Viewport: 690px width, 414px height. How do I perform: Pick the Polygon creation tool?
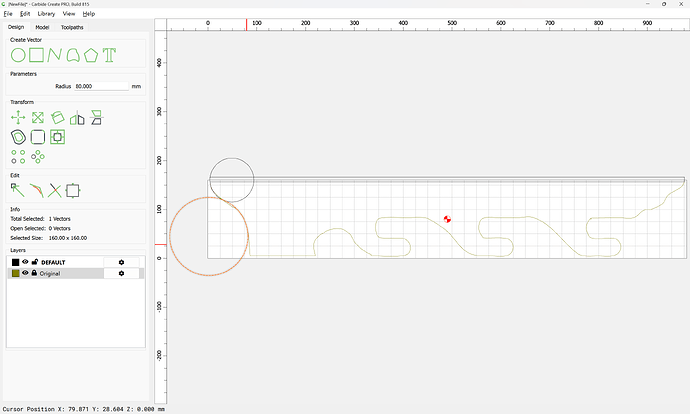pos(91,54)
